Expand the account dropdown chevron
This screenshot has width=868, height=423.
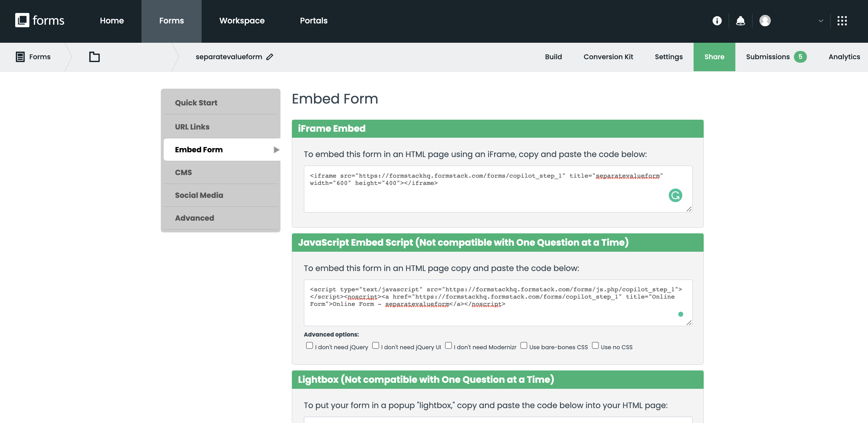821,21
